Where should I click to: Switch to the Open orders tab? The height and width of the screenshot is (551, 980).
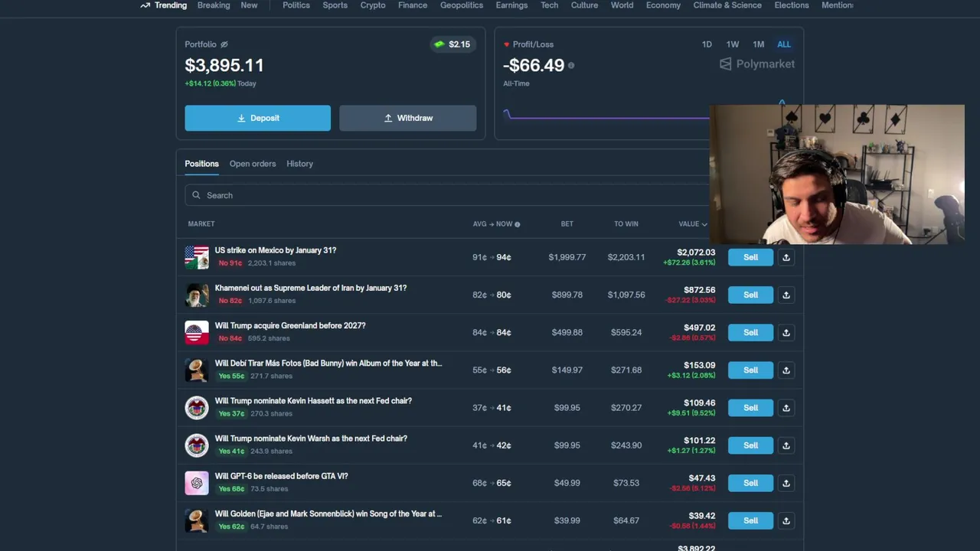tap(253, 164)
